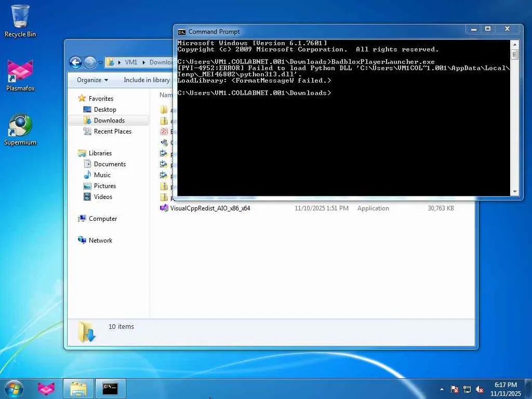Image resolution: width=532 pixels, height=399 pixels.
Task: Open the Pictures library
Action: click(x=105, y=186)
